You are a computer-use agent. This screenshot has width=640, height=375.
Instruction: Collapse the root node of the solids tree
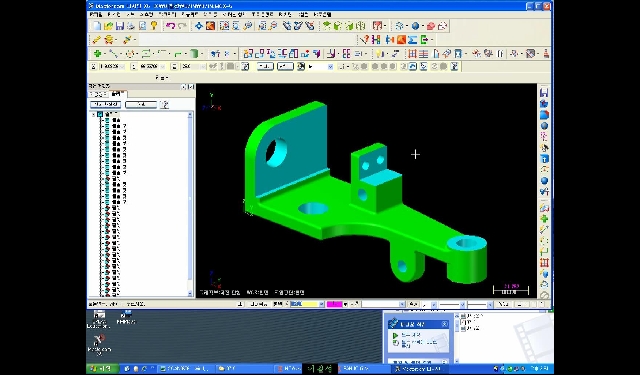coord(94,115)
